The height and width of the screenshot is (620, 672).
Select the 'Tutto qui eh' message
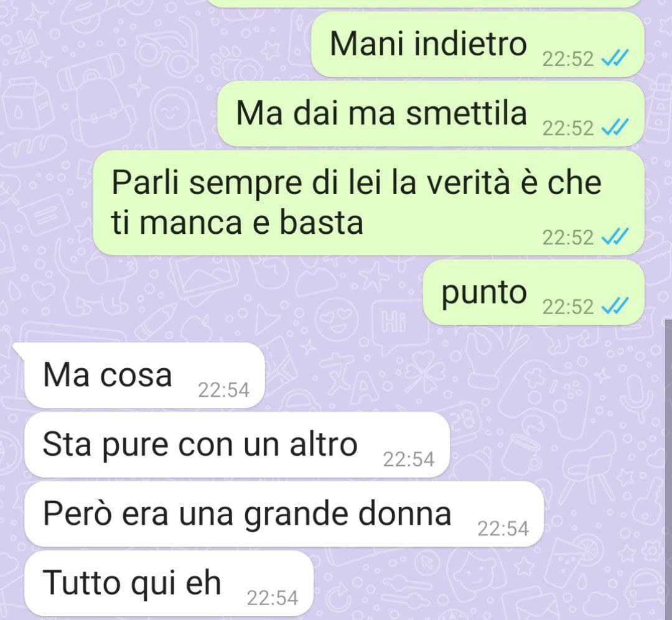tap(169, 583)
